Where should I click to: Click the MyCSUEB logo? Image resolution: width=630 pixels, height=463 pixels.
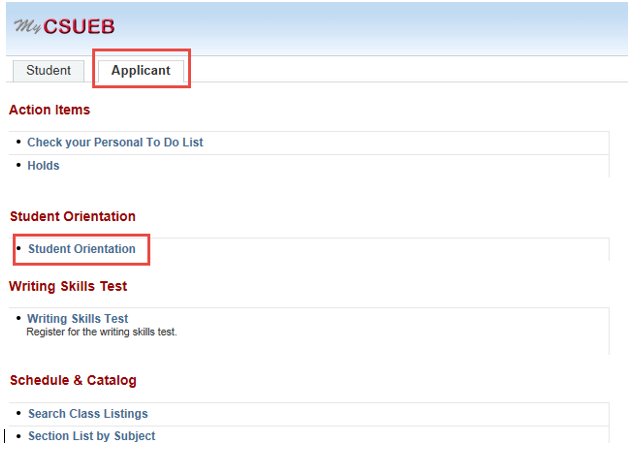(x=65, y=27)
